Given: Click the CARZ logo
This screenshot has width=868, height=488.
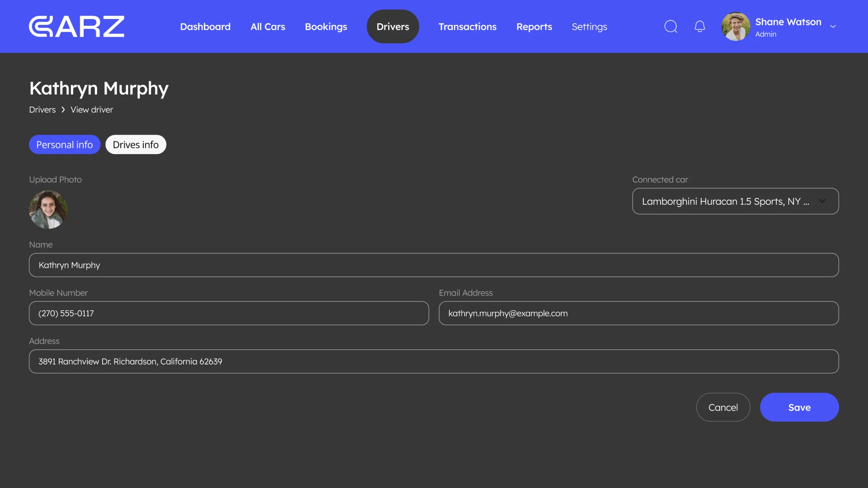Looking at the screenshot, I should (76, 26).
